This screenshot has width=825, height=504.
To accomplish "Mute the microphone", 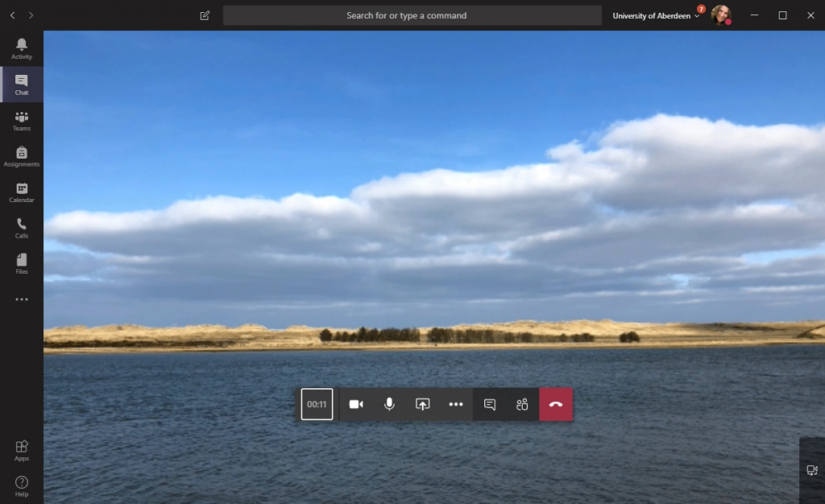I will click(x=389, y=404).
